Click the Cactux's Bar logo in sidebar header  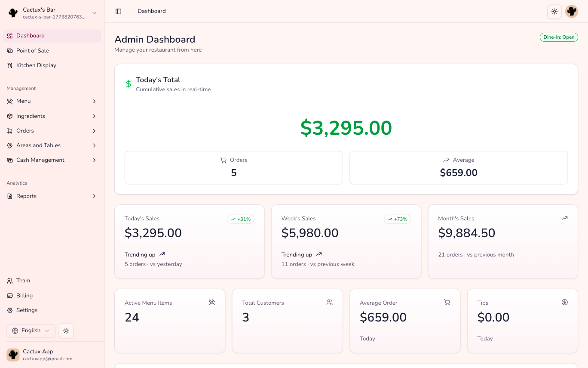(13, 13)
